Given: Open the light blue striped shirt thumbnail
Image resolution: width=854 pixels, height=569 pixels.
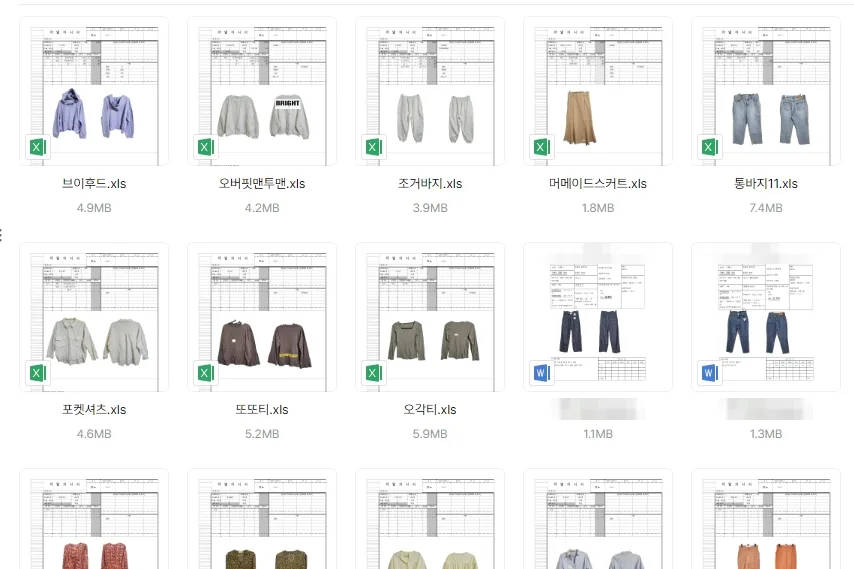Looking at the screenshot, I should (x=598, y=519).
